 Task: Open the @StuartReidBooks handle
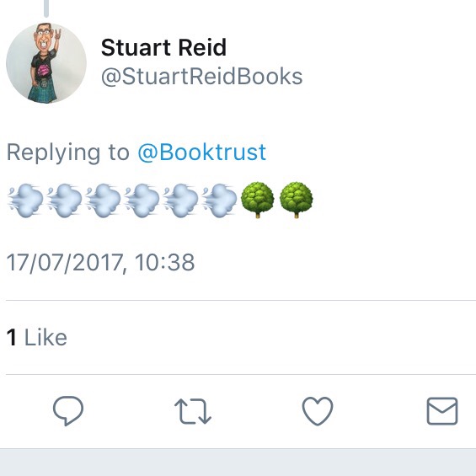pos(202,76)
